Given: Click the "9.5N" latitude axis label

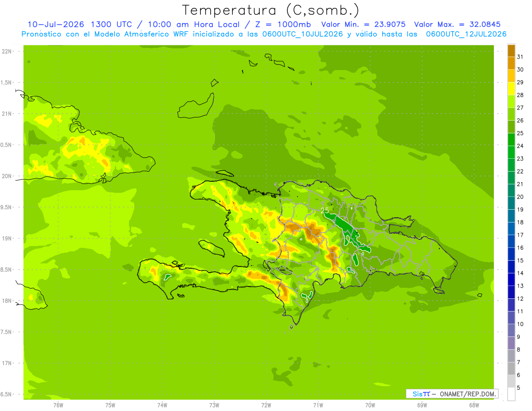Looking at the screenshot, I should tap(7, 207).
